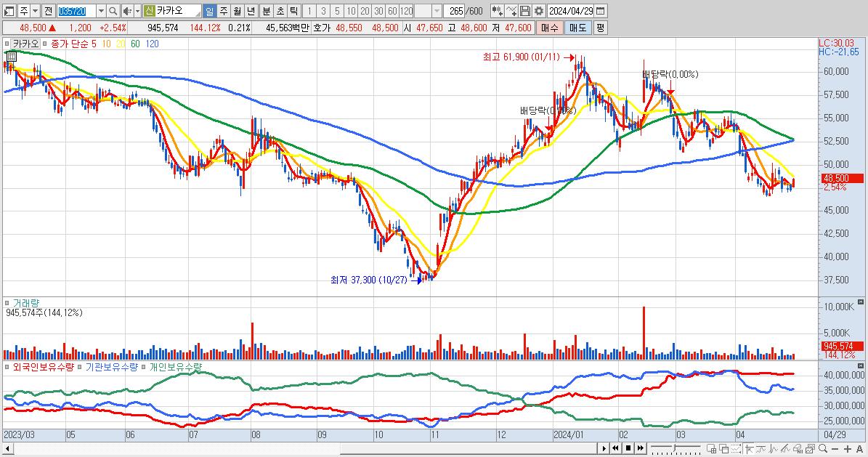Click the 10 moving average label
Viewport: 868px width, 457px height.
point(106,44)
